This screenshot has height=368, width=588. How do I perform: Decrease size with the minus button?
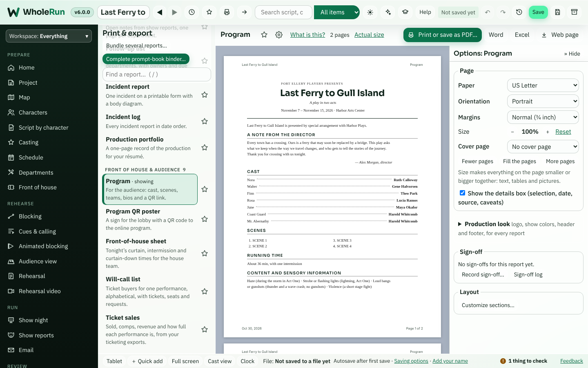pyautogui.click(x=512, y=132)
